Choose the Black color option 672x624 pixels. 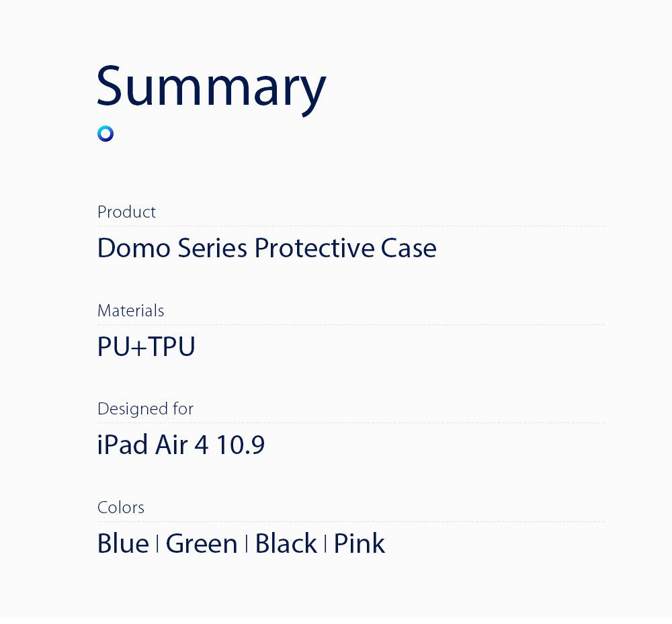[x=286, y=544]
